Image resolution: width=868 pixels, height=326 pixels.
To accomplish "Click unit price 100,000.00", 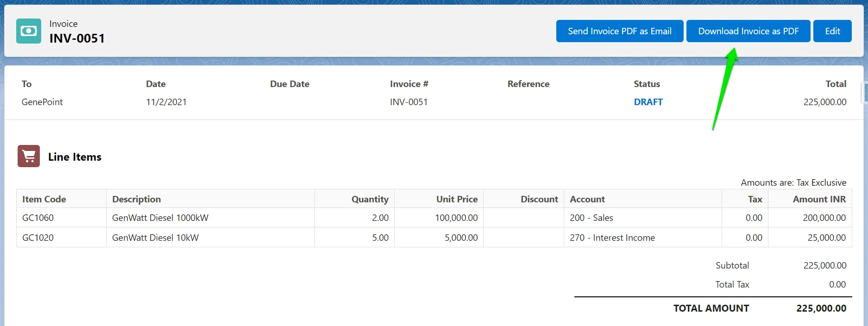I will click(x=456, y=218).
